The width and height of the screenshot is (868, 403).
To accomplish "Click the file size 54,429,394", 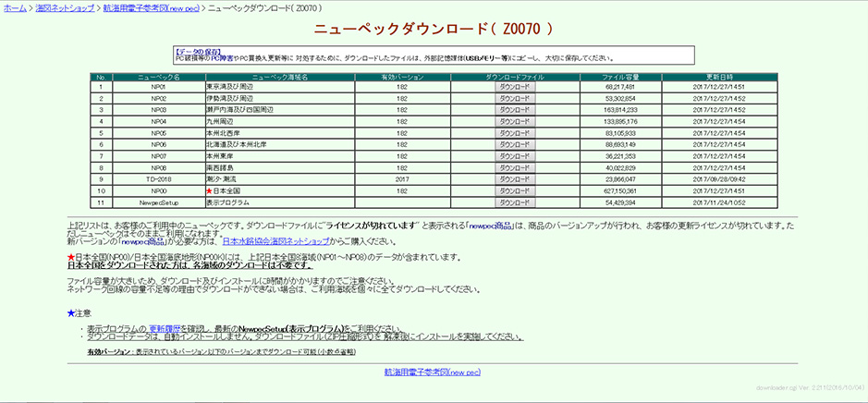I will [620, 202].
